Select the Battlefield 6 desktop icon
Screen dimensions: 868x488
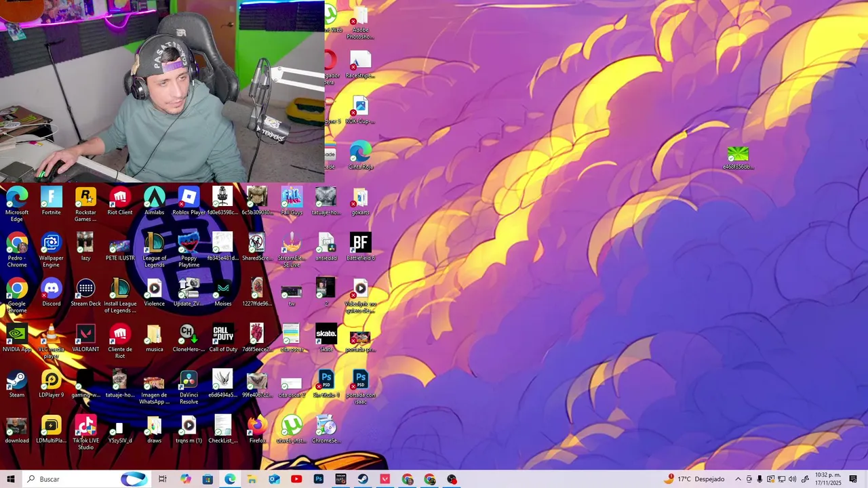(360, 247)
